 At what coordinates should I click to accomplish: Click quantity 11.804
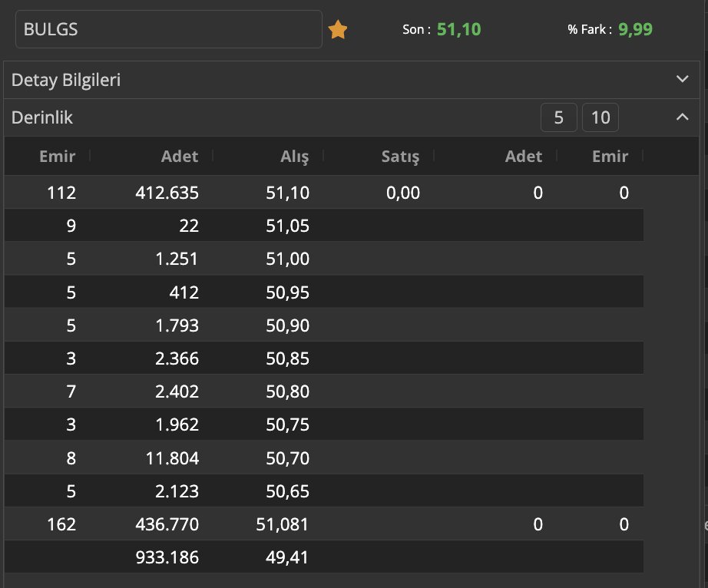click(x=172, y=458)
